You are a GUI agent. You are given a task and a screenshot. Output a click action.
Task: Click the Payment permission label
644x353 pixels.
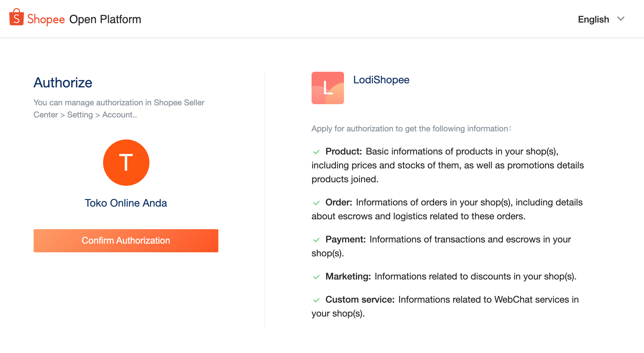point(345,239)
